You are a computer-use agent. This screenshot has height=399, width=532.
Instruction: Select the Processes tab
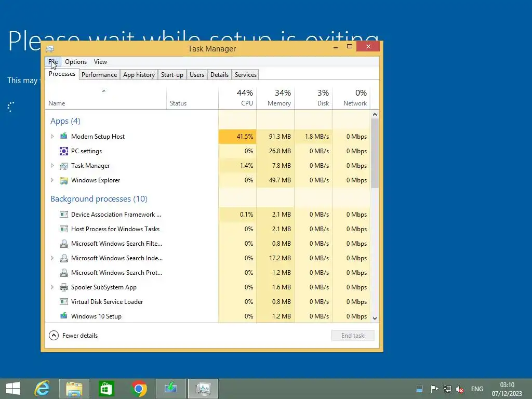point(62,74)
